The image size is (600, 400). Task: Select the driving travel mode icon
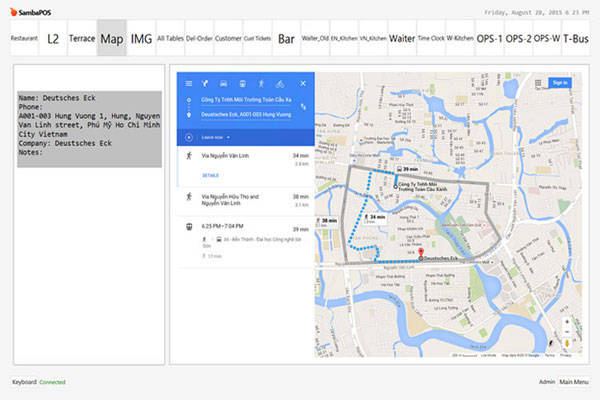click(223, 83)
